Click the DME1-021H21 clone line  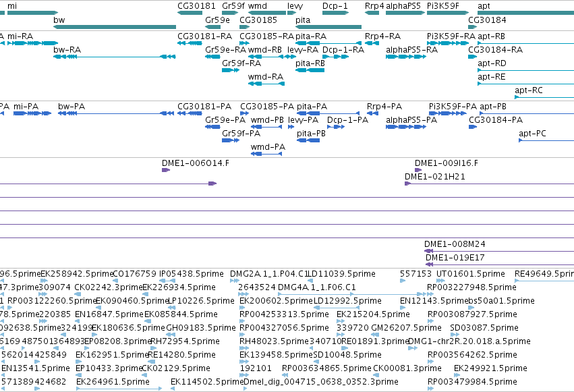[489, 184]
